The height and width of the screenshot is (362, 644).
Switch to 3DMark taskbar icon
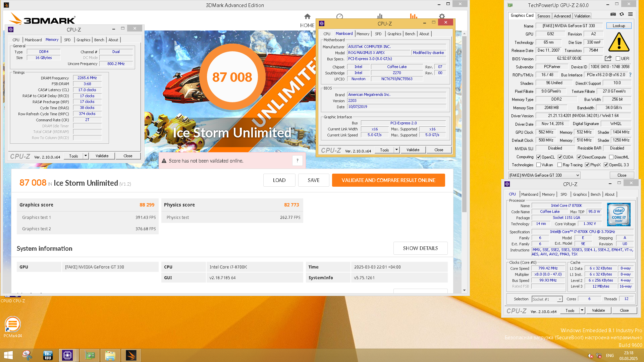click(x=131, y=355)
